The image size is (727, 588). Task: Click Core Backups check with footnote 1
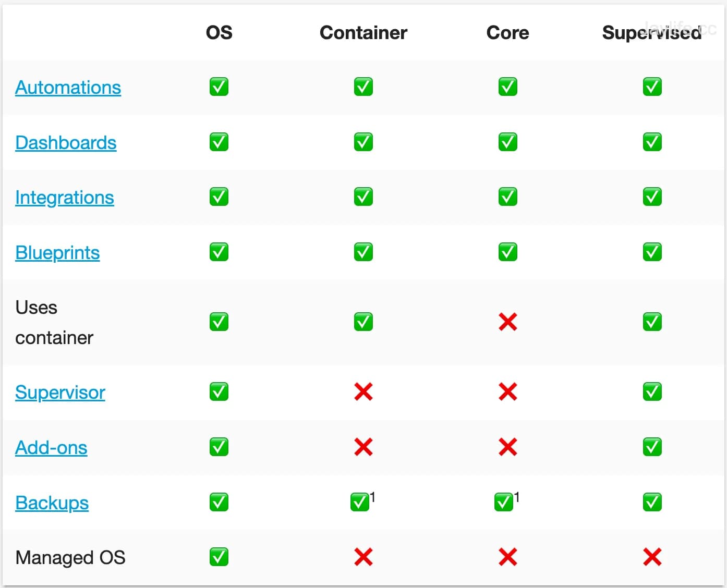504,503
